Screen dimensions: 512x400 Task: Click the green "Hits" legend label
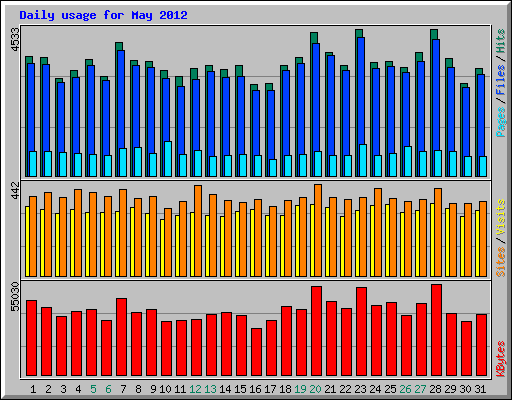pos(501,41)
